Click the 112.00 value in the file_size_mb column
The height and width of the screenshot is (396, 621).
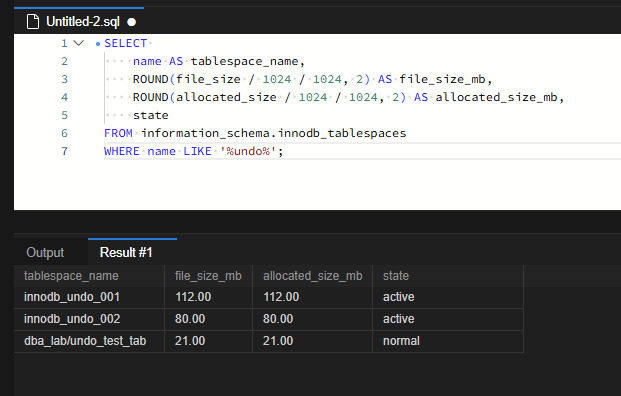point(193,297)
